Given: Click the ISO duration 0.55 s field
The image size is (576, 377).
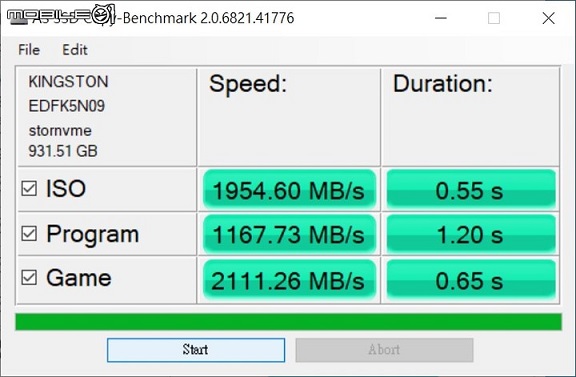Looking at the screenshot, I should click(x=471, y=190).
